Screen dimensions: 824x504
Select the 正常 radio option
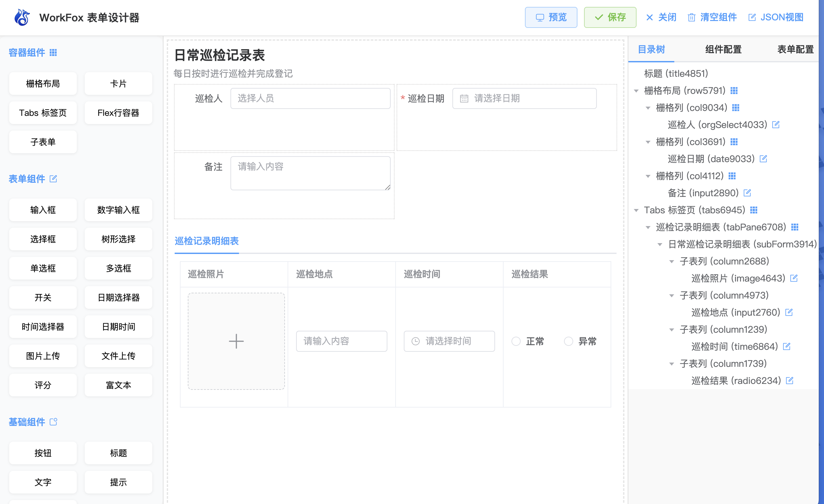pos(516,341)
